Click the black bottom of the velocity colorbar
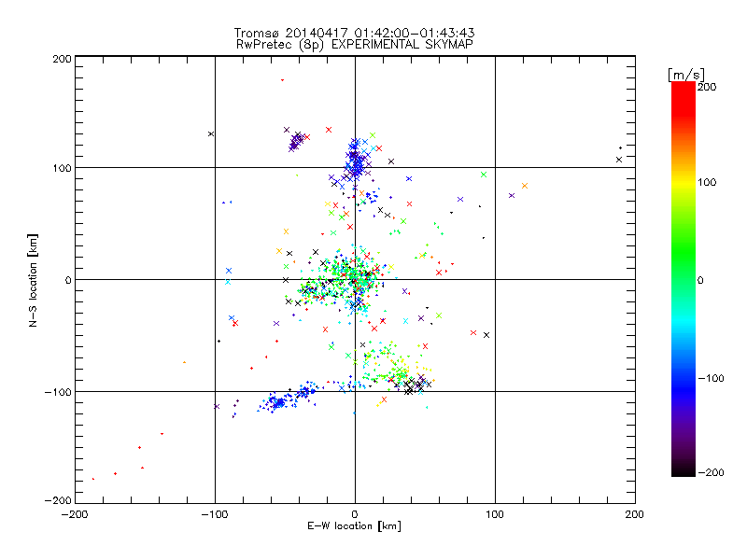The image size is (747, 560). (684, 469)
